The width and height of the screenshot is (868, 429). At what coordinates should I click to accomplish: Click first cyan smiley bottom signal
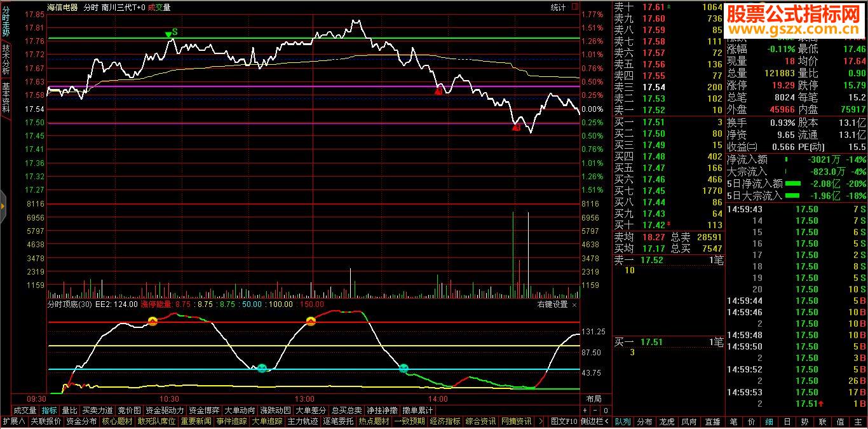pyautogui.click(x=262, y=368)
